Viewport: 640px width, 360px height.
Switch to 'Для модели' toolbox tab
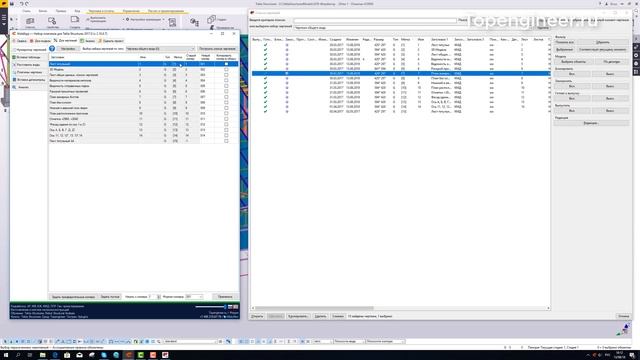(40, 41)
